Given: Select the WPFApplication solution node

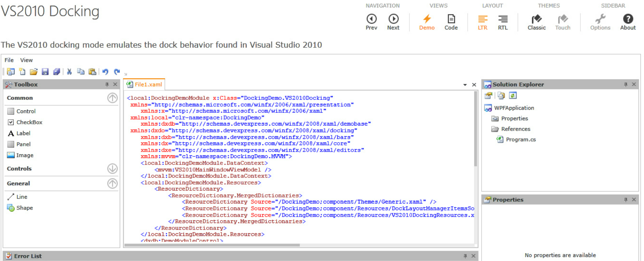Looking at the screenshot, I should tap(509, 108).
